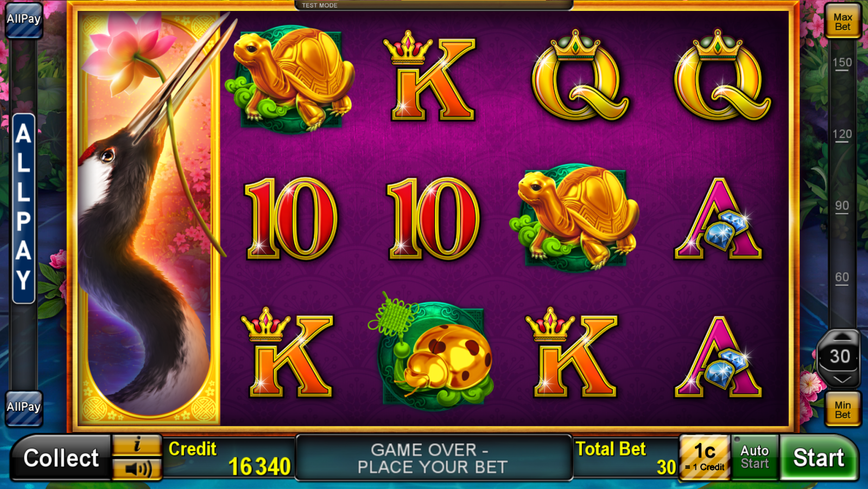Viewport: 868px width, 489px height.
Task: Toggle Auto Start mode
Action: [755, 457]
